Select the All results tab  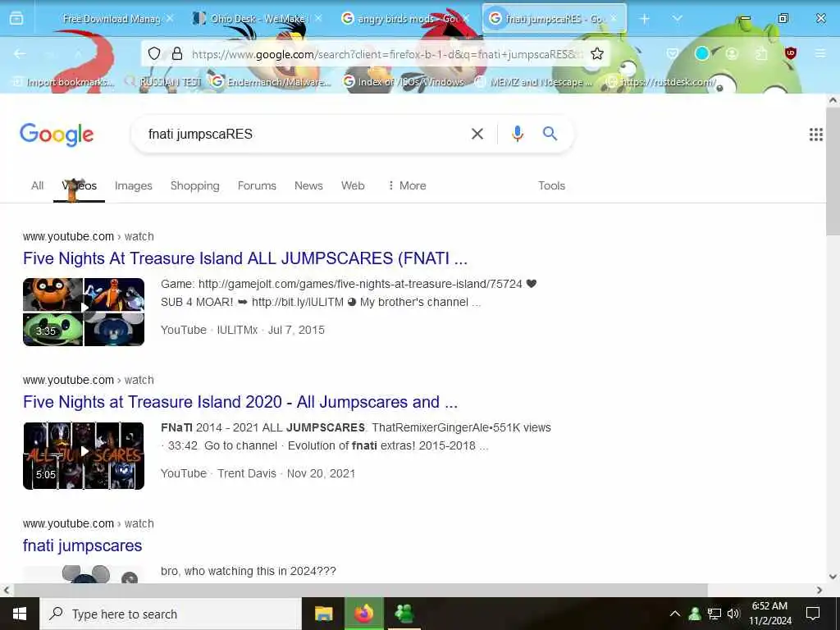37,185
